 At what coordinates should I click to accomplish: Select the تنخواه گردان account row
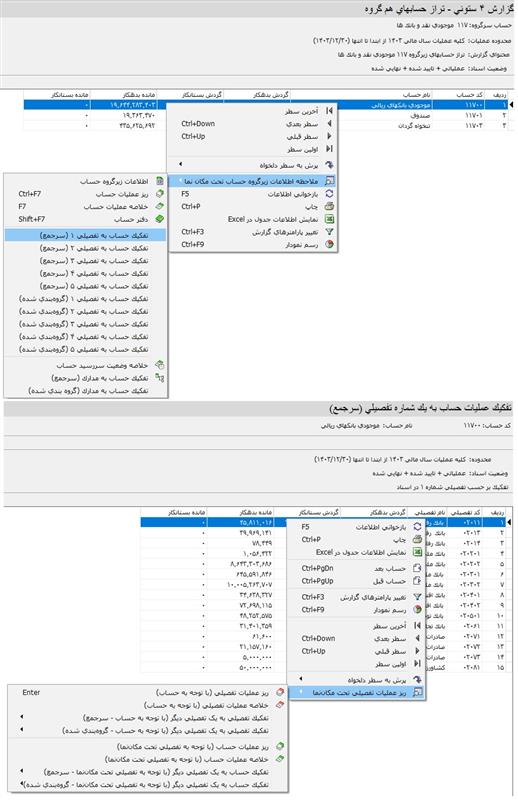click(265, 126)
